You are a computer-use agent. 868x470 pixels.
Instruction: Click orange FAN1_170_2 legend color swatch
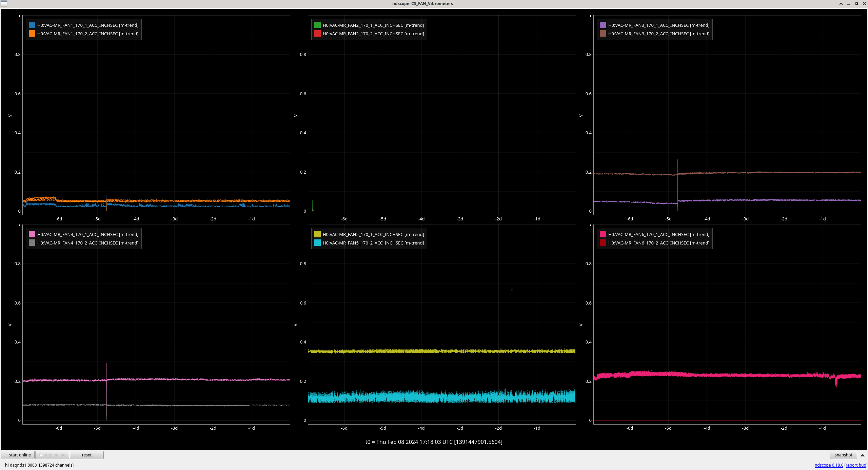(x=32, y=34)
